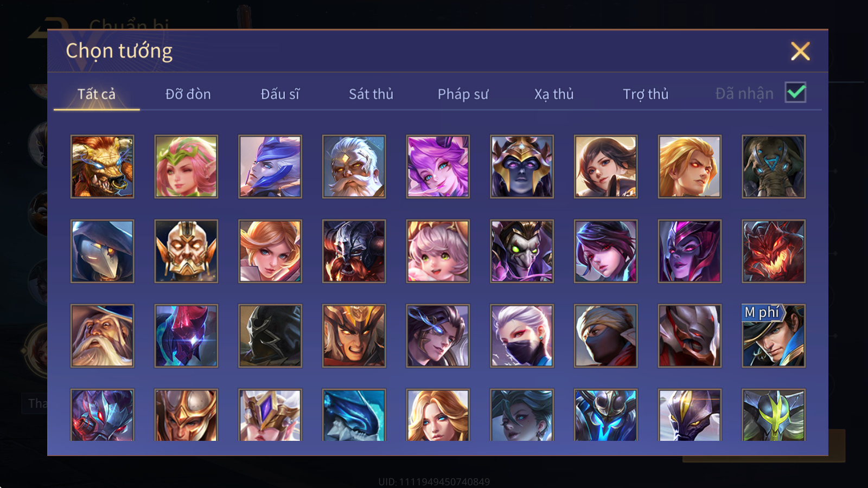Close the 'Chọn tướng' dialog
This screenshot has width=868, height=488.
click(800, 52)
